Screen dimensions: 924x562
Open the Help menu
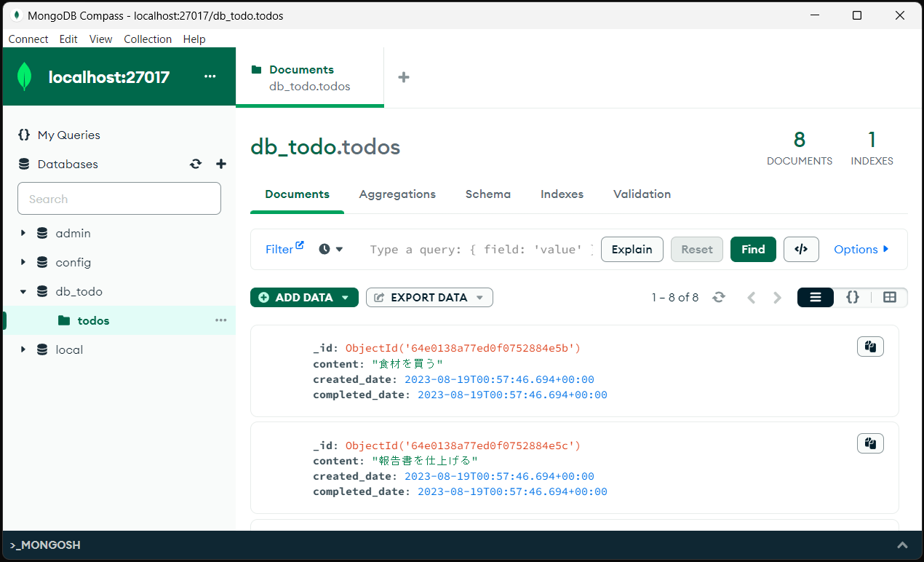tap(194, 39)
